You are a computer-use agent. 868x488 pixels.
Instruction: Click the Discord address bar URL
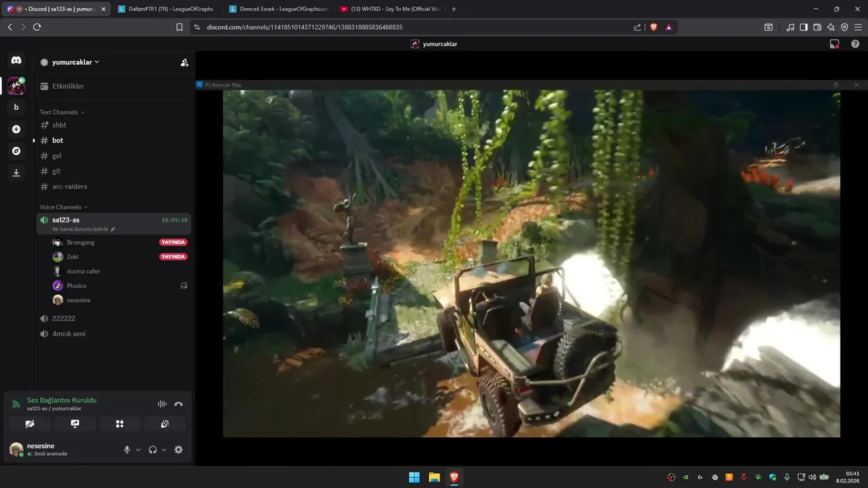click(304, 27)
